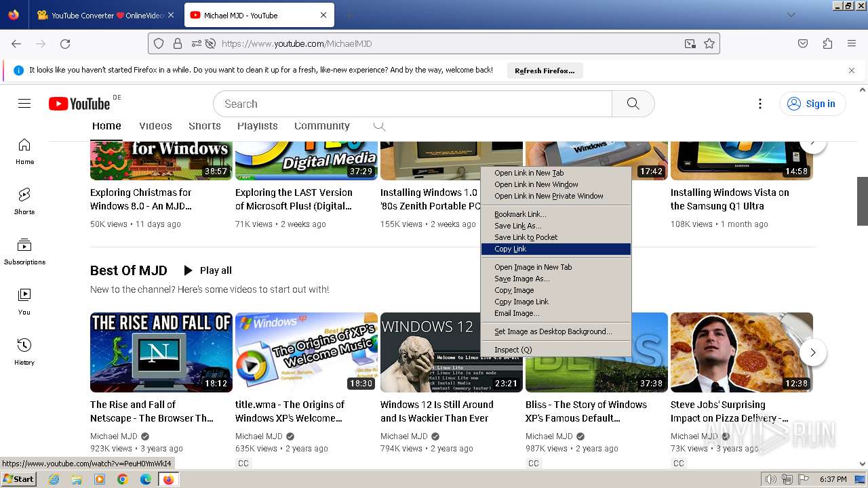Image resolution: width=868 pixels, height=488 pixels.
Task: Click the YouTube logo
Action: pos(79,104)
